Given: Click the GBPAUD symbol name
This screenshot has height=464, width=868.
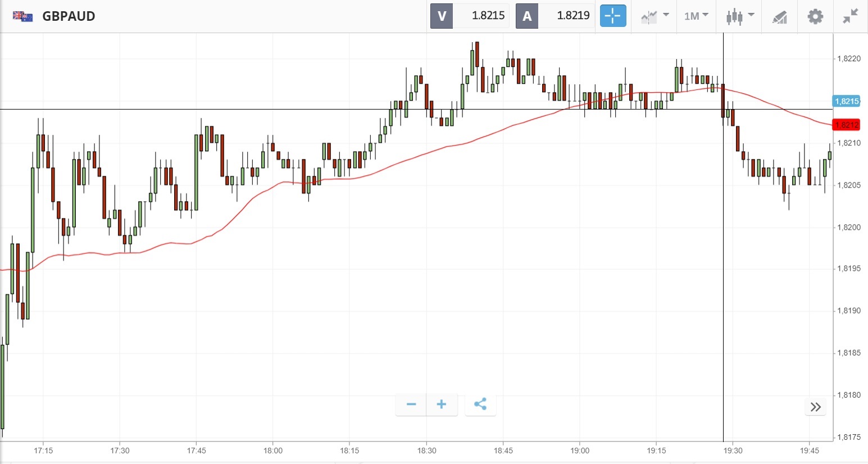Looking at the screenshot, I should [69, 16].
